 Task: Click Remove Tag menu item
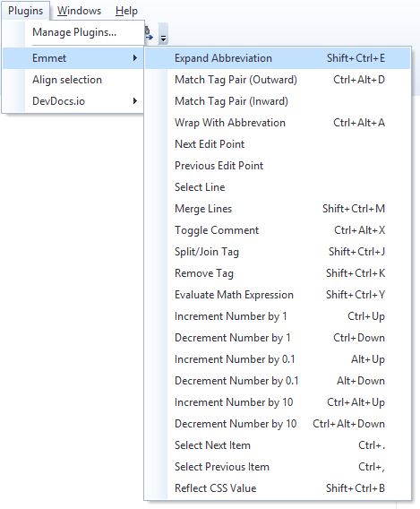tap(278, 273)
